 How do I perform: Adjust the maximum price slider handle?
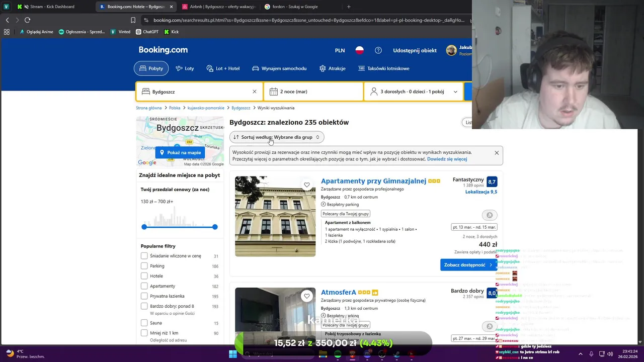(215, 227)
